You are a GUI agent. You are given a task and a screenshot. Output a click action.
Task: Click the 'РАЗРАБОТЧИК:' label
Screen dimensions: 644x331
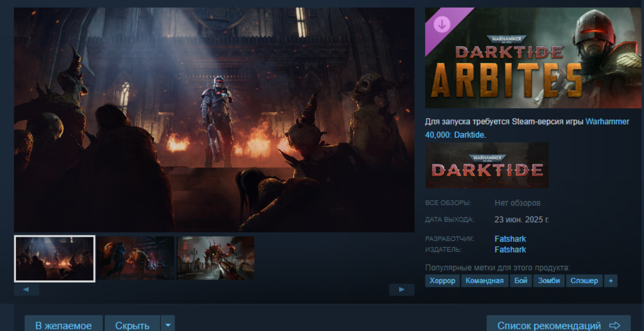(450, 239)
